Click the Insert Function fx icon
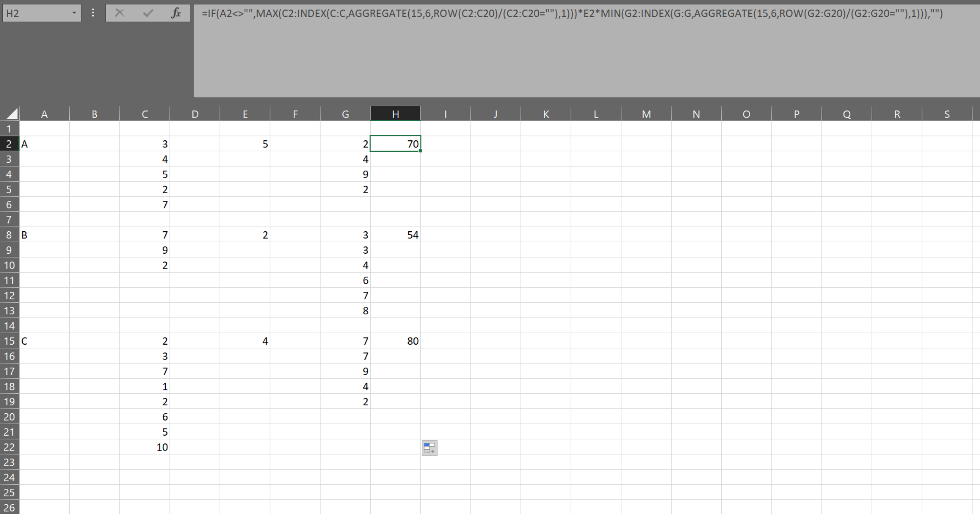980x514 pixels. coord(176,13)
